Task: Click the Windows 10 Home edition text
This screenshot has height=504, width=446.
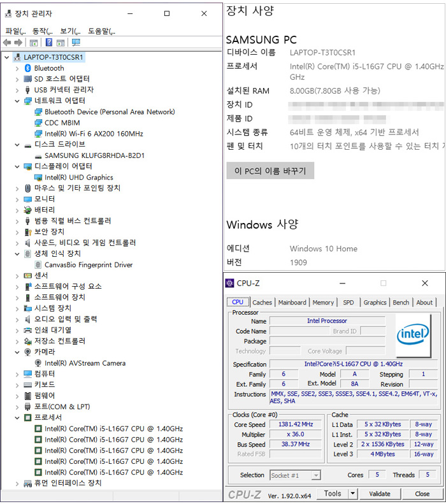Action: 323,248
